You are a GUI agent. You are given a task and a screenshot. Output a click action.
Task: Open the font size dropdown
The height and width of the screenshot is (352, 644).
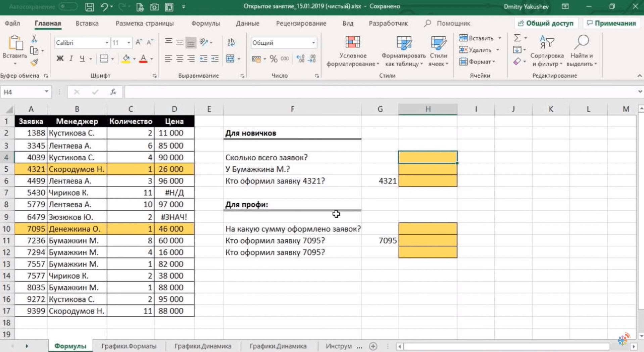pyautogui.click(x=128, y=43)
